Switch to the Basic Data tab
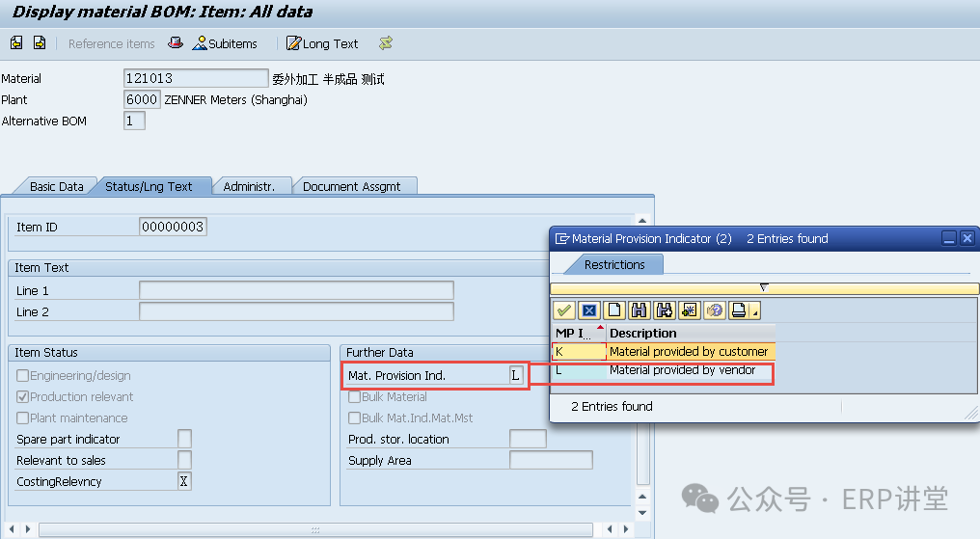980x539 pixels. click(56, 186)
